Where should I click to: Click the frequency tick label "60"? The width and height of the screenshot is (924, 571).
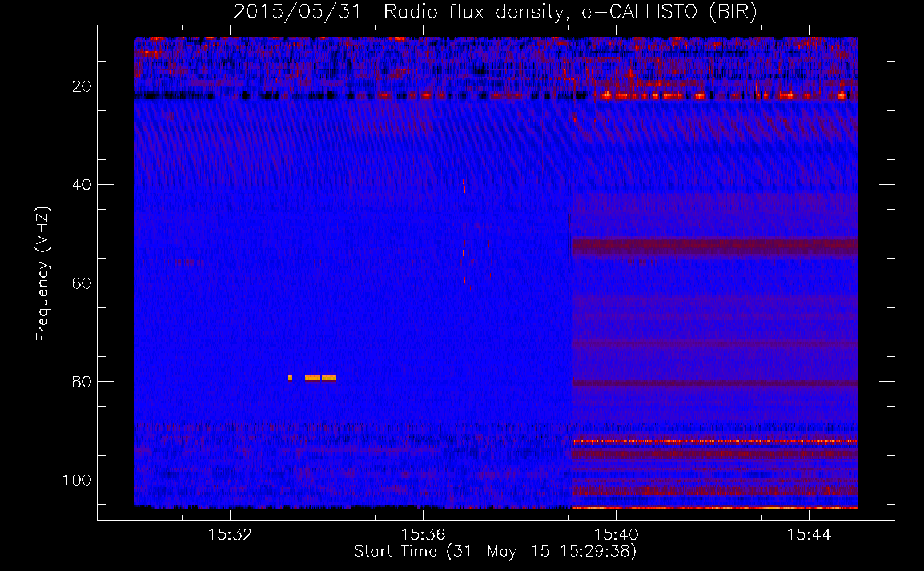[82, 283]
